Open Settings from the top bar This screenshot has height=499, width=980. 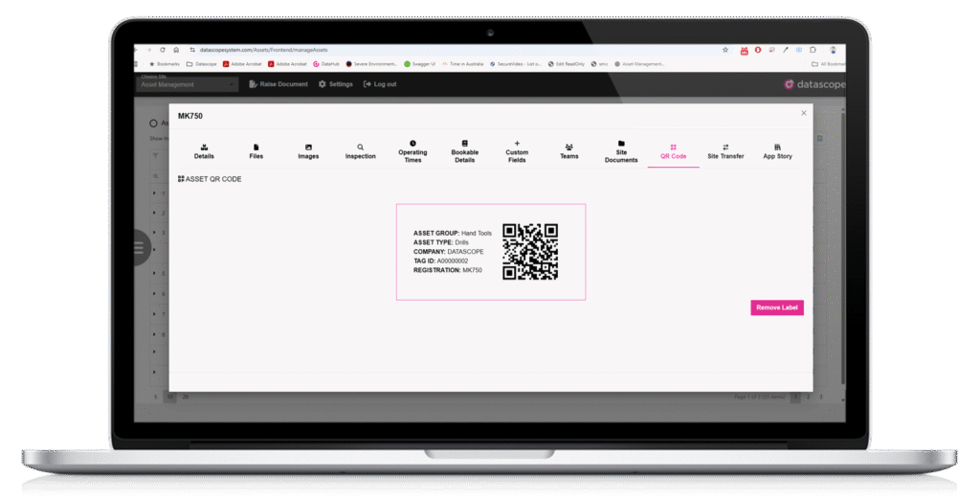click(x=336, y=84)
